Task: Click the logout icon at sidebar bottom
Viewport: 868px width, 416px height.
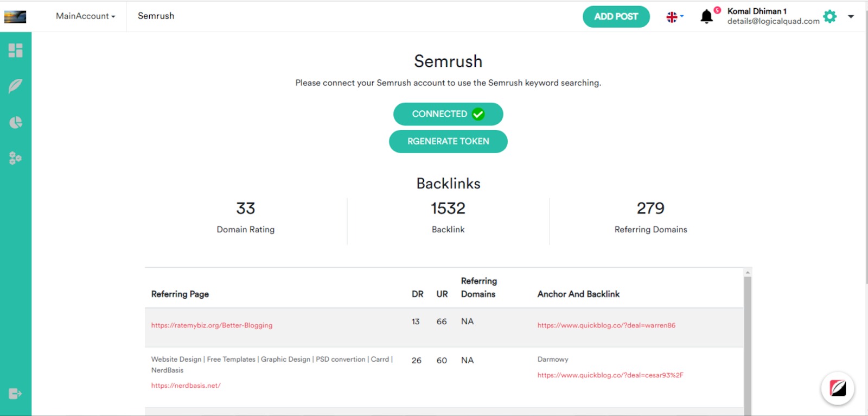Action: tap(15, 394)
